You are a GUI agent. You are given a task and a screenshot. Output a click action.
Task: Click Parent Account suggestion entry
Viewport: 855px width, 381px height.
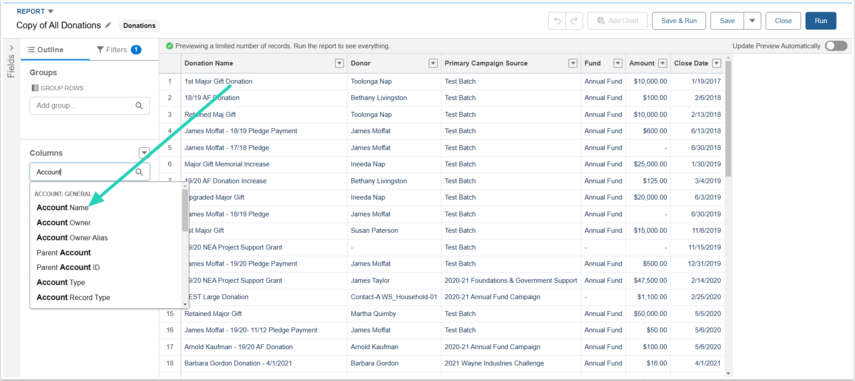[64, 252]
